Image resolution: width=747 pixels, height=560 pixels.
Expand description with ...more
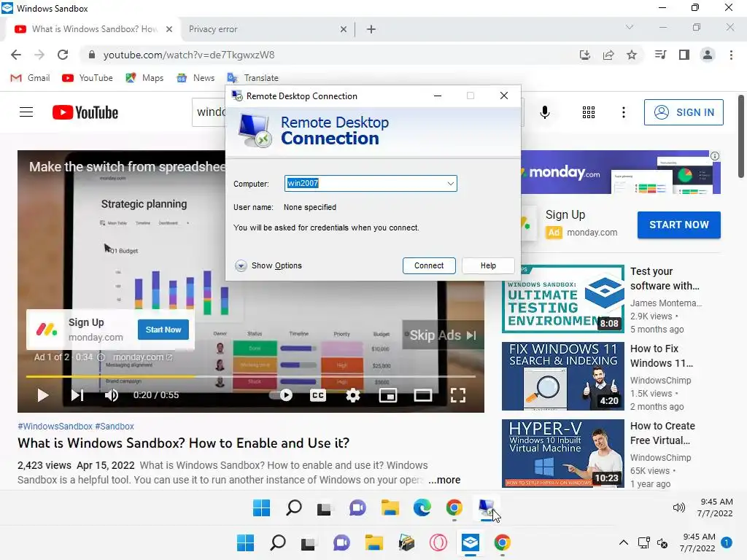tap(444, 480)
